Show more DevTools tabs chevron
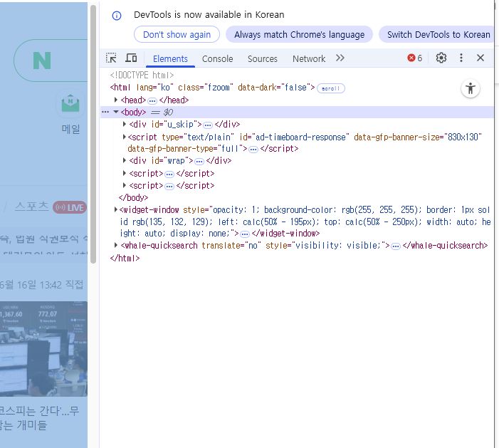This screenshot has height=448, width=499. 340,58
